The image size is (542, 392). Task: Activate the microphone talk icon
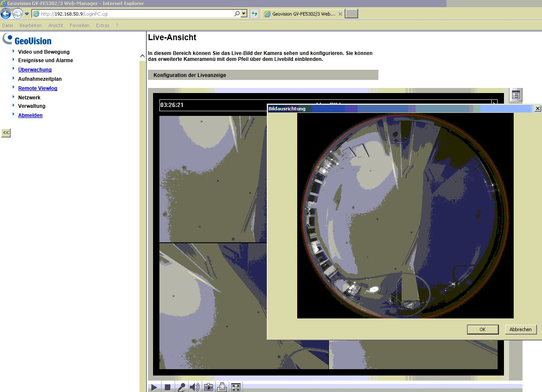(181, 387)
